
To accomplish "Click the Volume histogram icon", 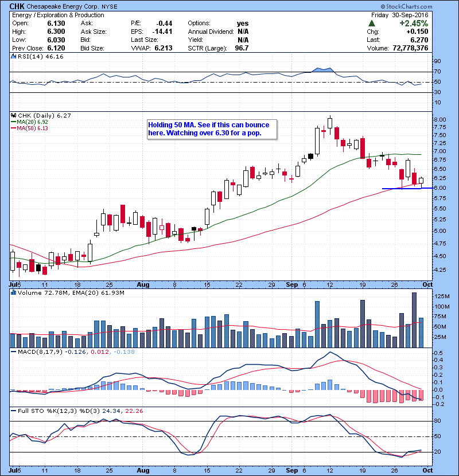I will [13, 293].
